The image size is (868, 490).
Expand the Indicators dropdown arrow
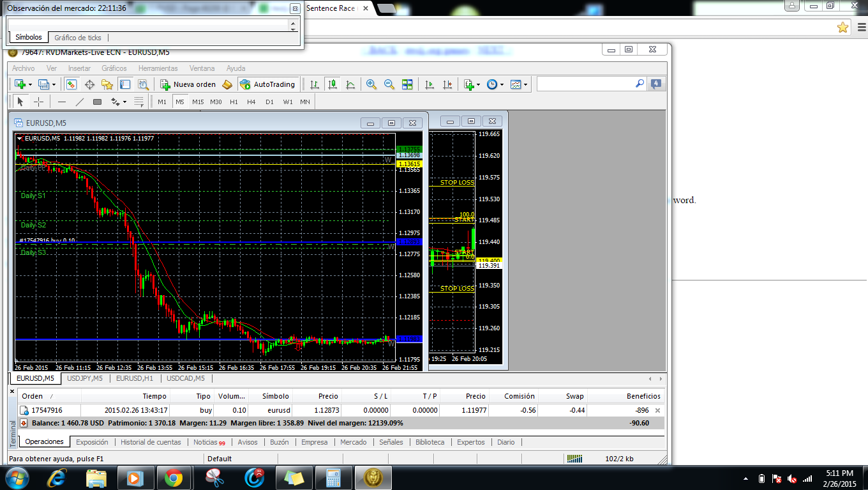click(479, 84)
